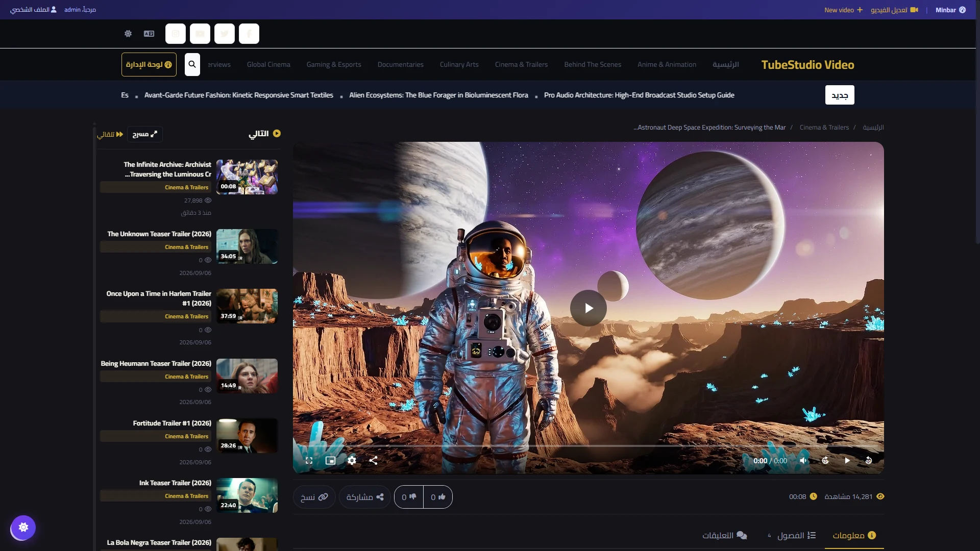Skip forward 10 seconds icon beside volume
This screenshot has height=551, width=980.
825,461
